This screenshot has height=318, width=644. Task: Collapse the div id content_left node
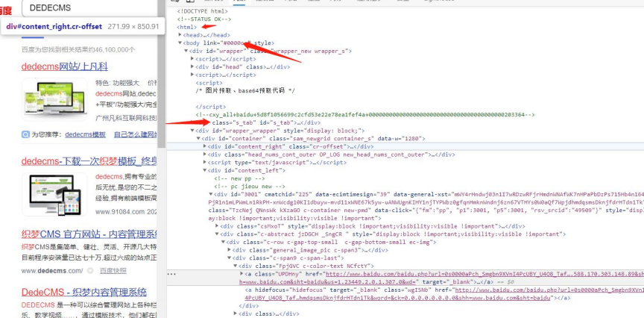pyautogui.click(x=205, y=170)
